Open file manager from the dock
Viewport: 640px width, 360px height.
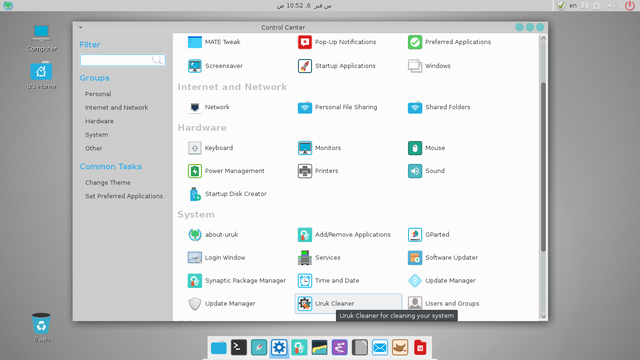219,348
